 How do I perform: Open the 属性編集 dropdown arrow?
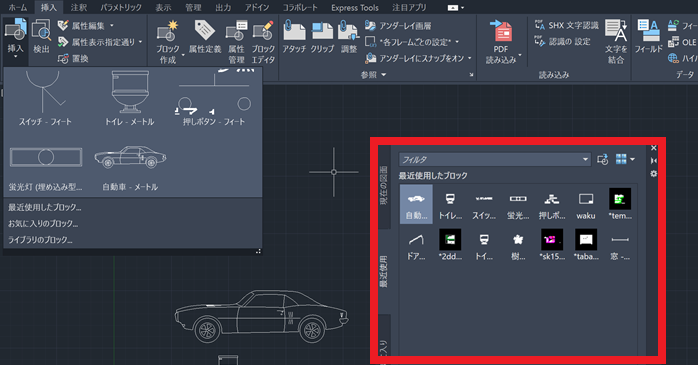[x=112, y=26]
